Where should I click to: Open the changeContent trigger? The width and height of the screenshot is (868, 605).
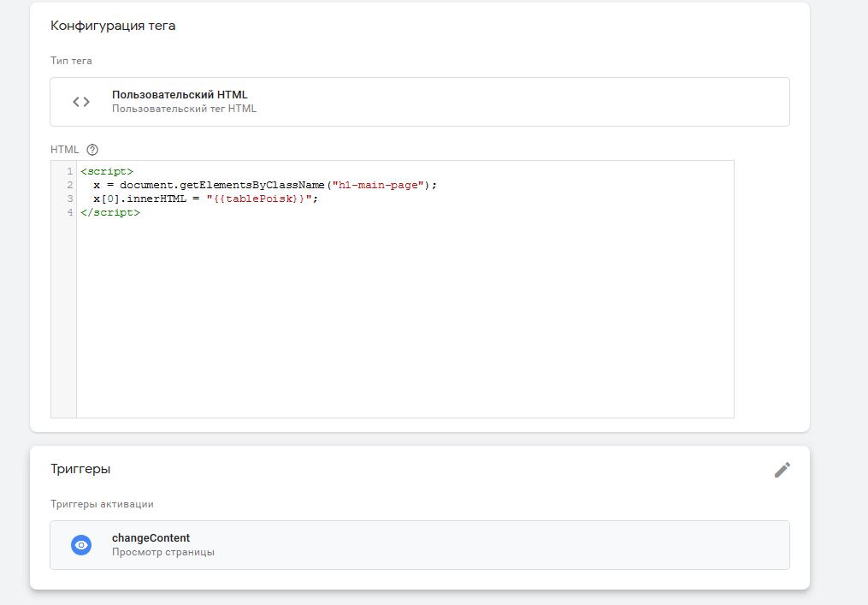point(420,545)
